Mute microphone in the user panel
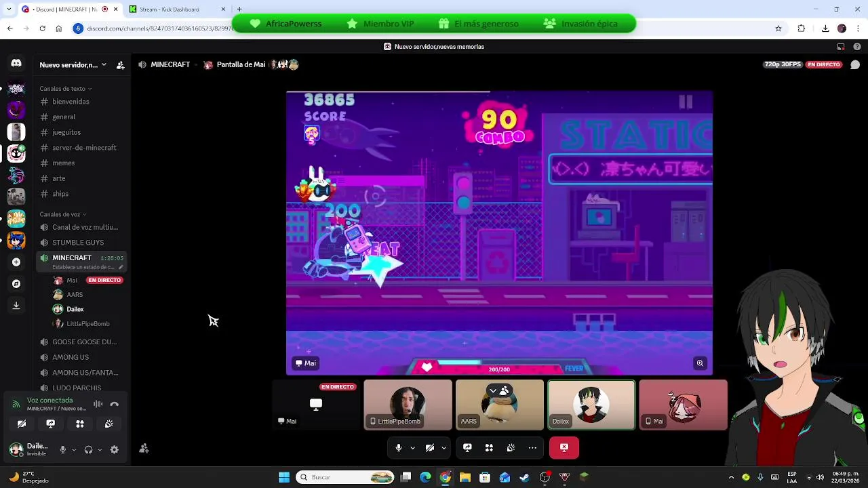Viewport: 868px width, 488px height. click(63, 449)
